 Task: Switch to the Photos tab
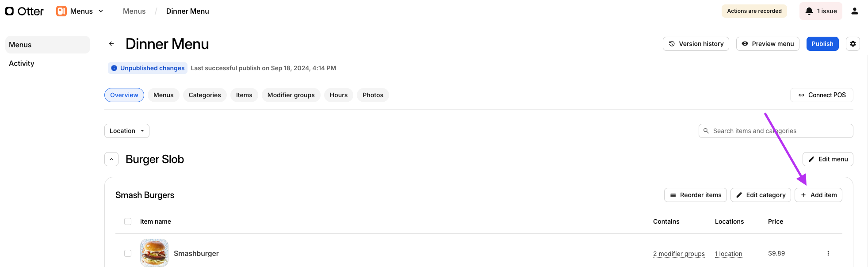coord(372,95)
